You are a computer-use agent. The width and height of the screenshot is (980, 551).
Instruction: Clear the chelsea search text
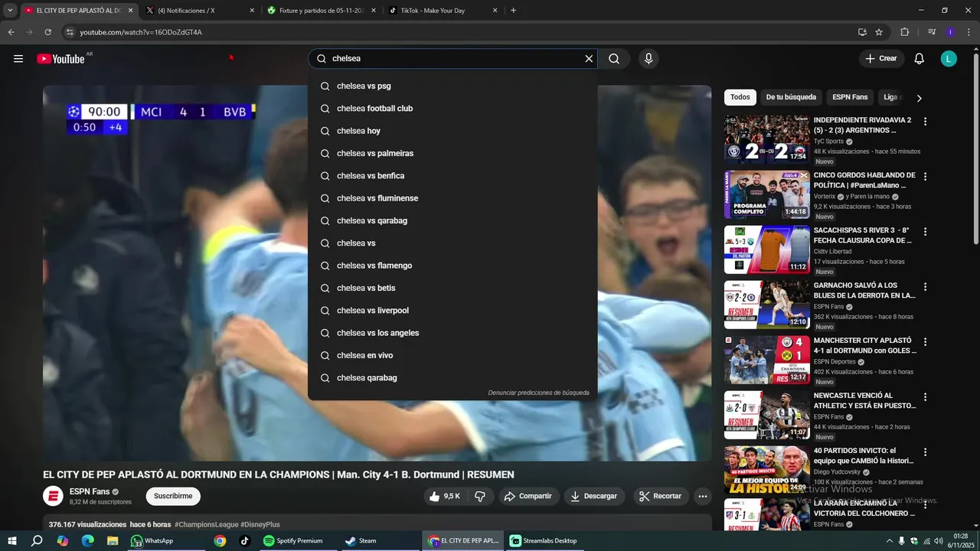[x=589, y=59]
